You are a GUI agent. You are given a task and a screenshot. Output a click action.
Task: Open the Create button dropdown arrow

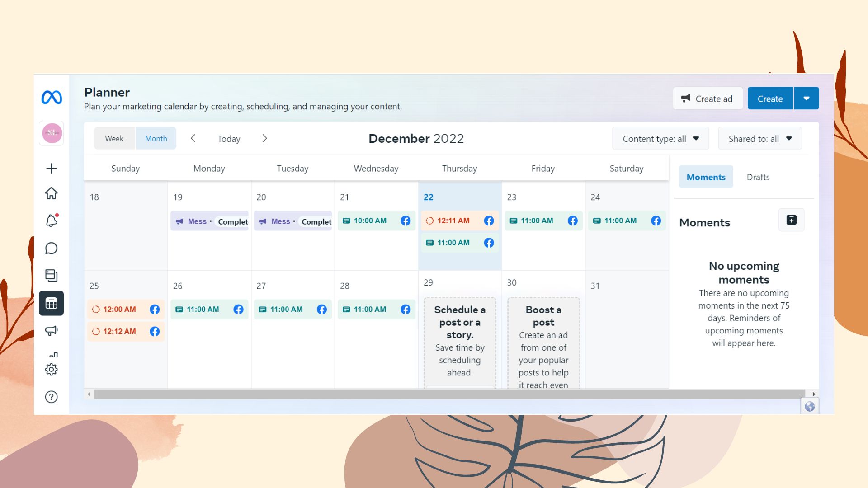pos(806,99)
